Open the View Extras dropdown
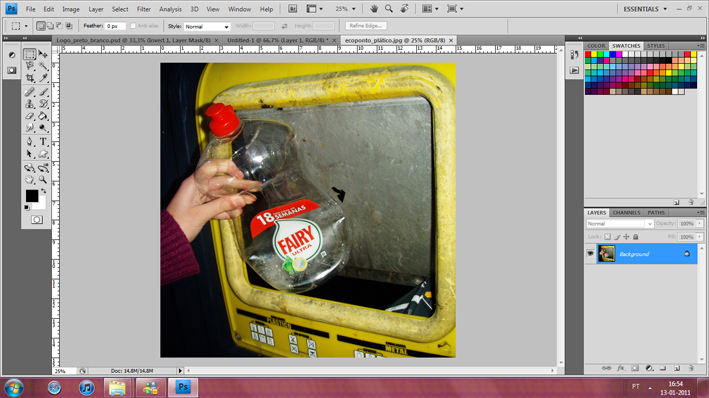The width and height of the screenshot is (709, 398). (x=315, y=9)
